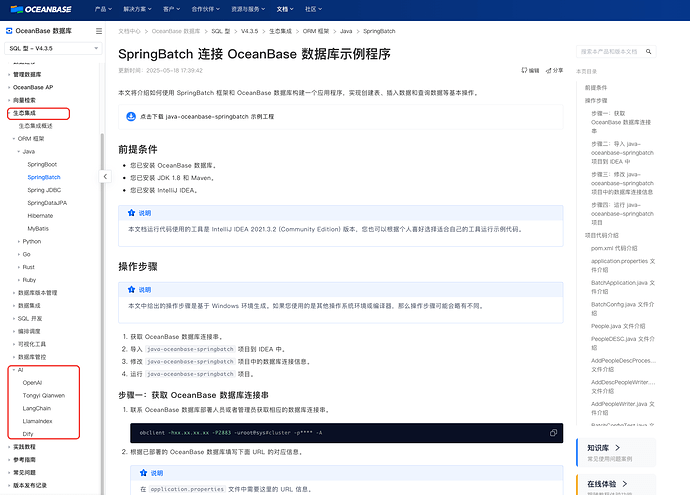Click the V4.3.5 breadcrumb

pos(250,31)
